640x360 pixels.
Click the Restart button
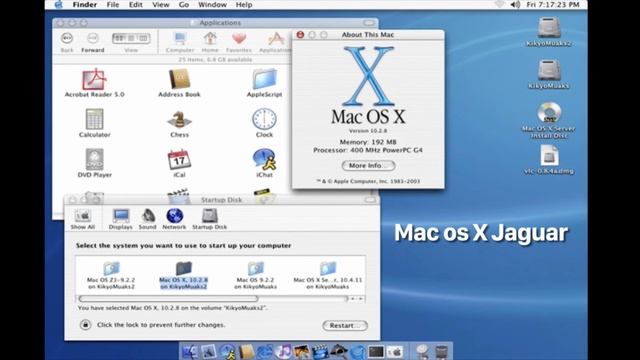click(345, 325)
